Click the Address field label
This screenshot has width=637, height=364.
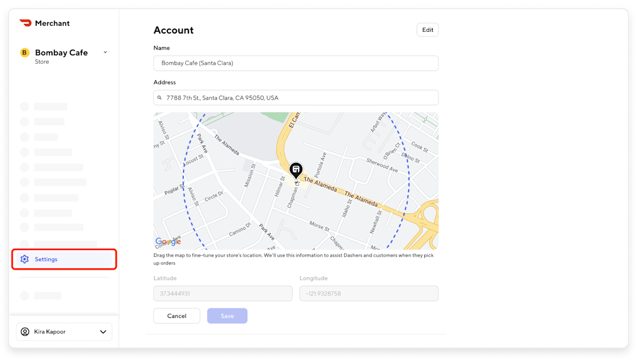(165, 82)
